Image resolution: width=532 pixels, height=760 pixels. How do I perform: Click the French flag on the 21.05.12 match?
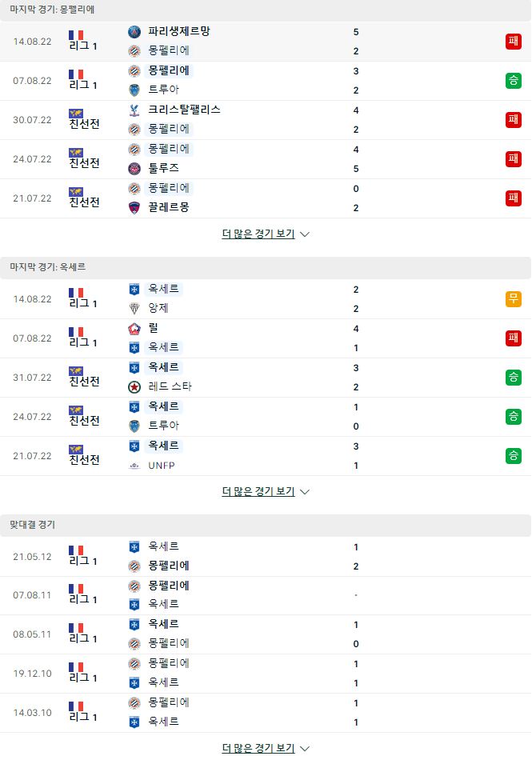coord(76,550)
